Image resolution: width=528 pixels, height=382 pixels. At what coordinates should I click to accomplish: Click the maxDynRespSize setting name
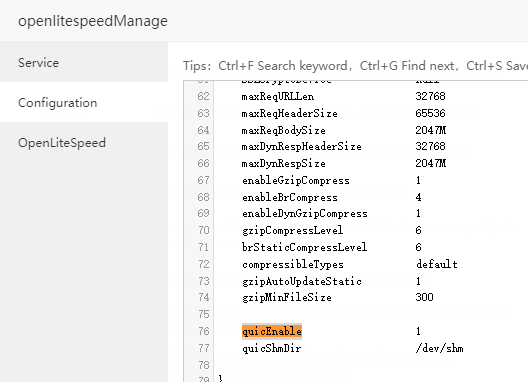(284, 163)
